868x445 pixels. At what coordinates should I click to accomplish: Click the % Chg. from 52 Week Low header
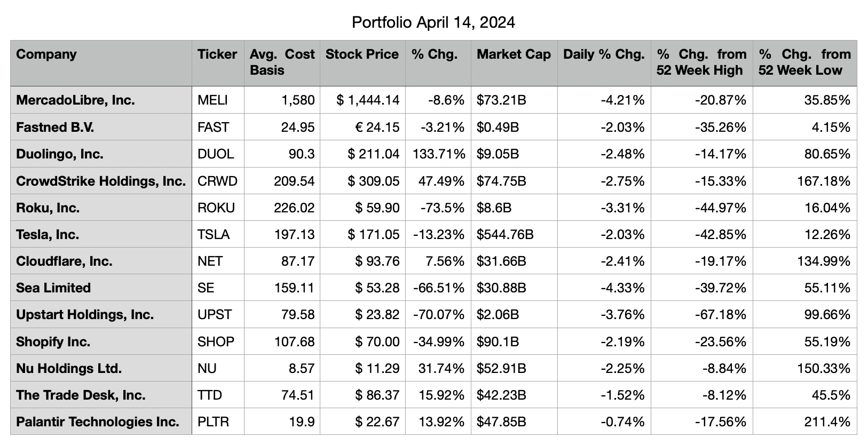pyautogui.click(x=804, y=62)
